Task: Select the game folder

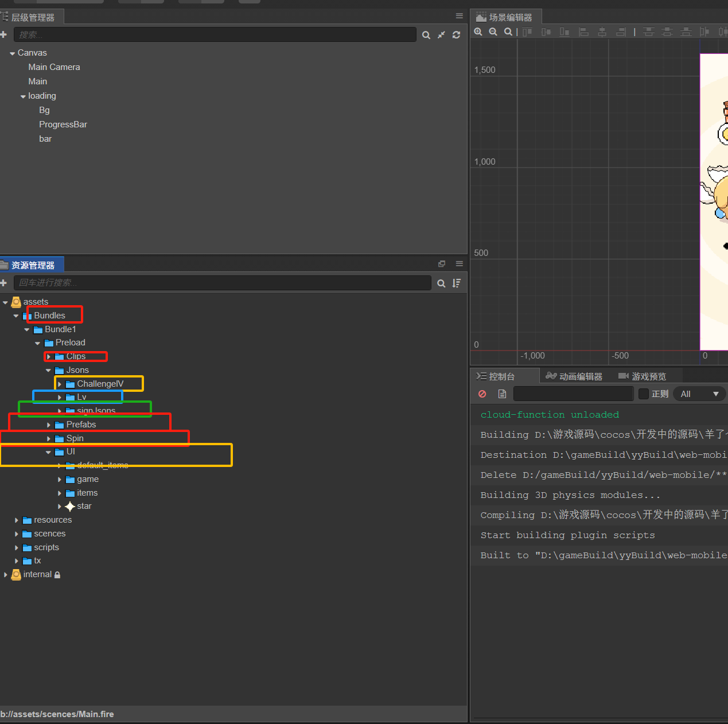Action: (88, 479)
